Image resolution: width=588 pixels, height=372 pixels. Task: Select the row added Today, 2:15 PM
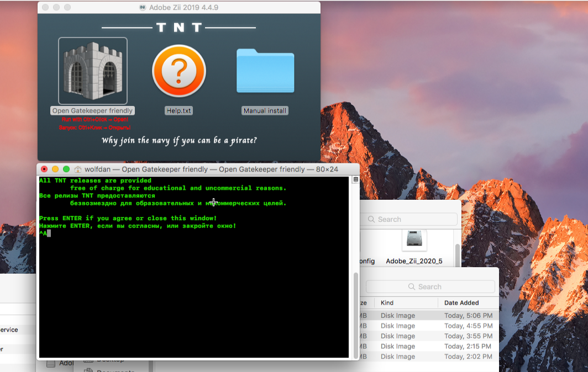pyautogui.click(x=429, y=346)
